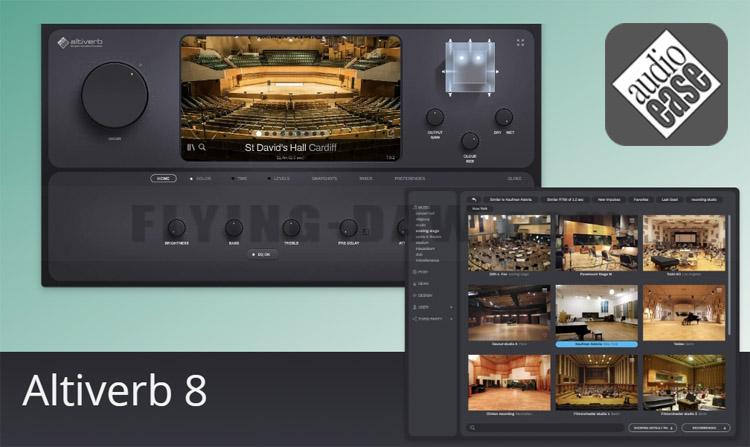
Task: Toggle the Color tab indicator dot
Action: pos(191,179)
